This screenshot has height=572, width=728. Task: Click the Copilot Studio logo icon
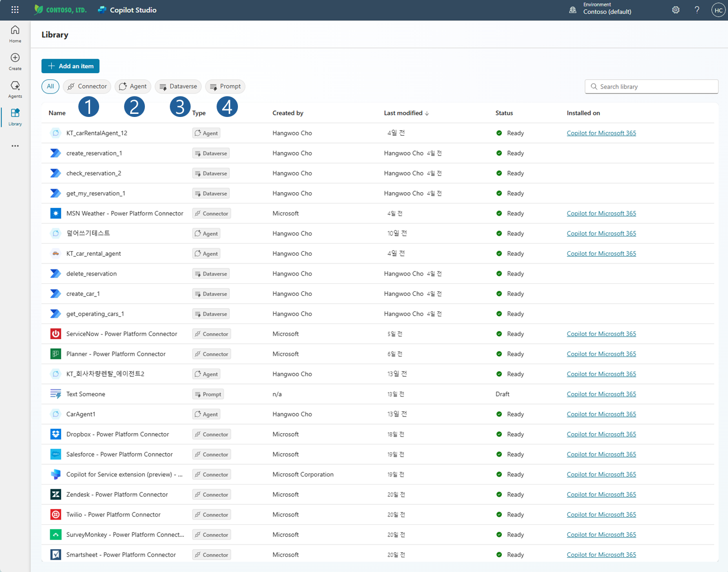pyautogui.click(x=102, y=10)
